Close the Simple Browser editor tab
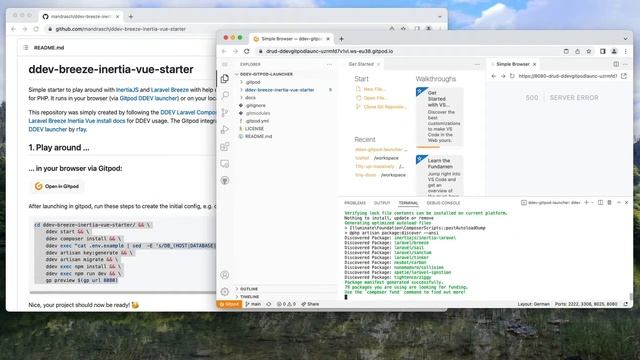 point(534,64)
